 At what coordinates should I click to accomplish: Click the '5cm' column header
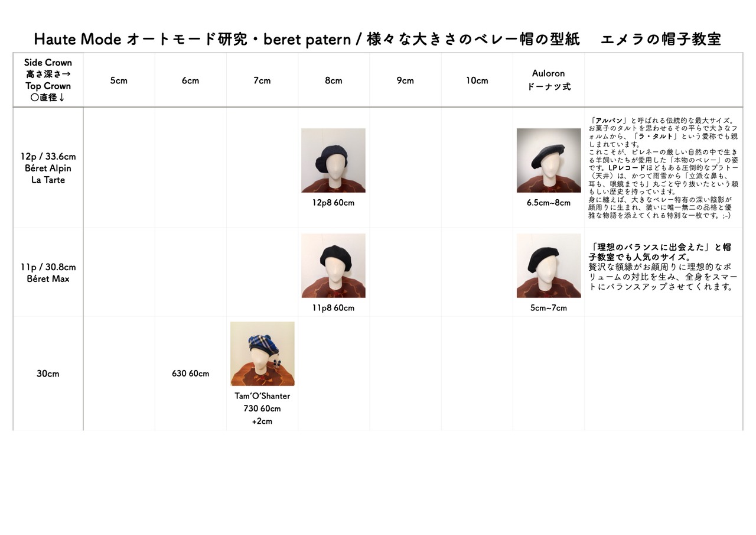(119, 80)
